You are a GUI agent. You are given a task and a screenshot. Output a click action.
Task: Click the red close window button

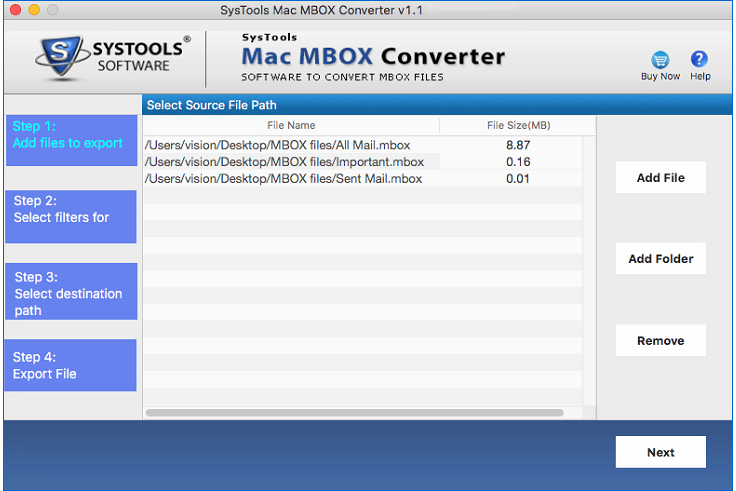(x=14, y=10)
